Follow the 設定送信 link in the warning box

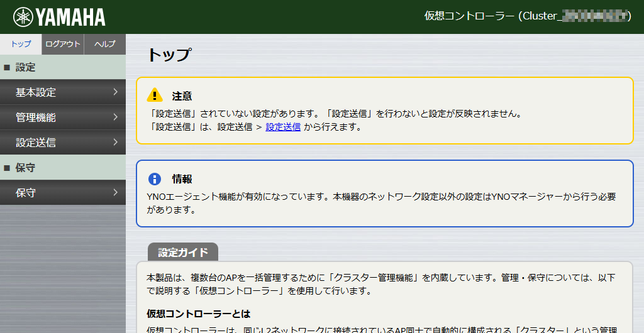(283, 127)
